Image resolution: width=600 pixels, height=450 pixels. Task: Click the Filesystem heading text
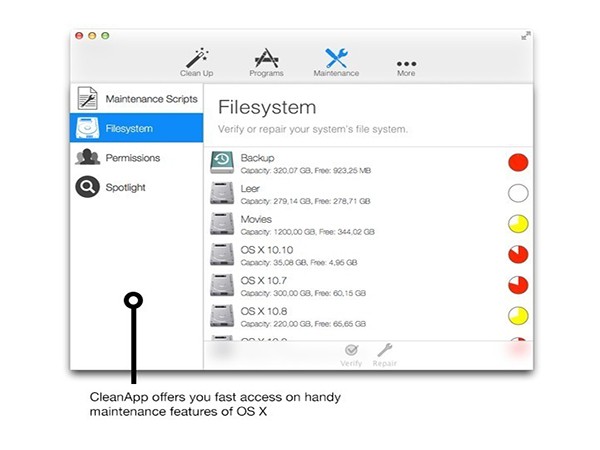tap(267, 107)
